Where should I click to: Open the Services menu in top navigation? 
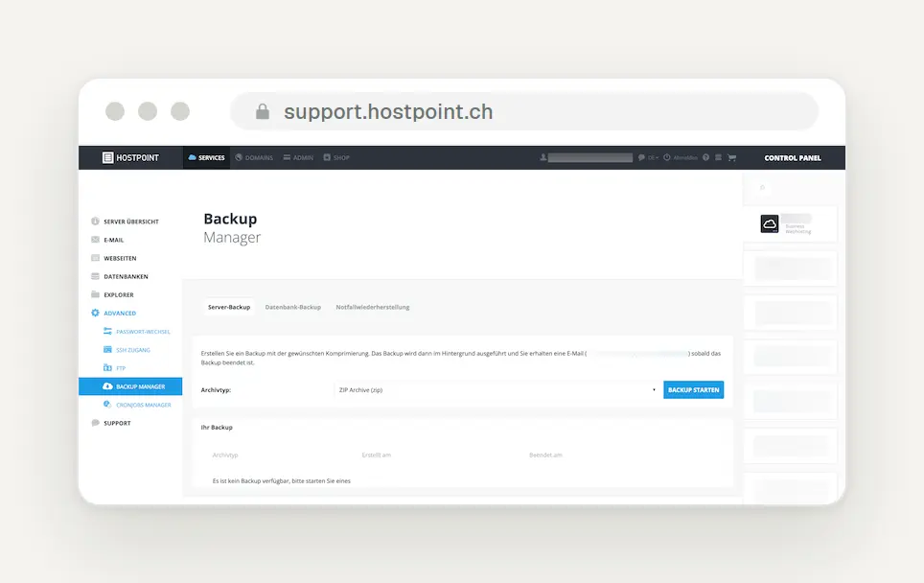point(206,157)
